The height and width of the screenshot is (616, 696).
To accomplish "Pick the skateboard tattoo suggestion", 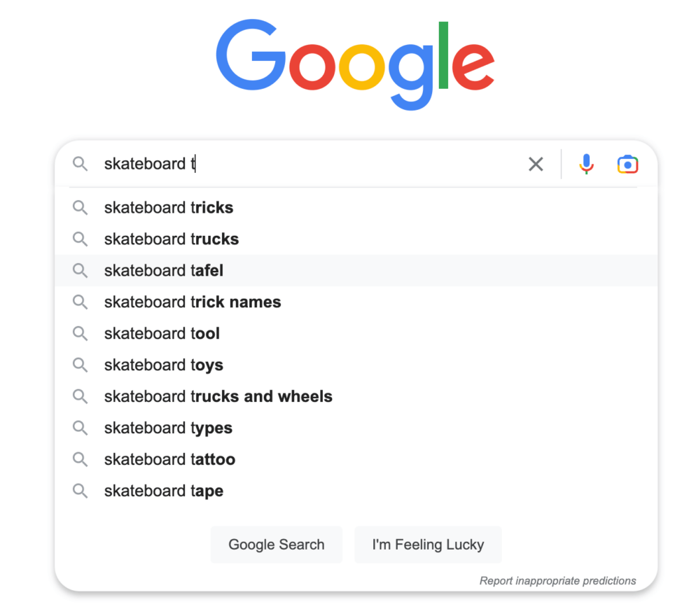I will (x=169, y=459).
